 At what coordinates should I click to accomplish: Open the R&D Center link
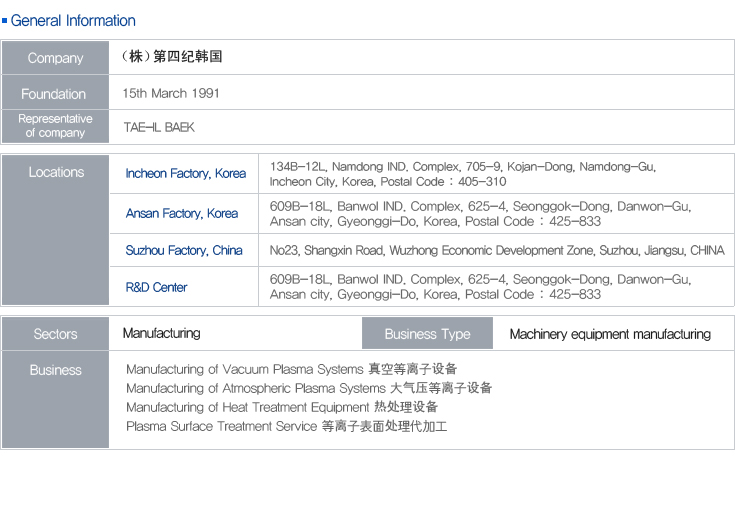point(156,287)
